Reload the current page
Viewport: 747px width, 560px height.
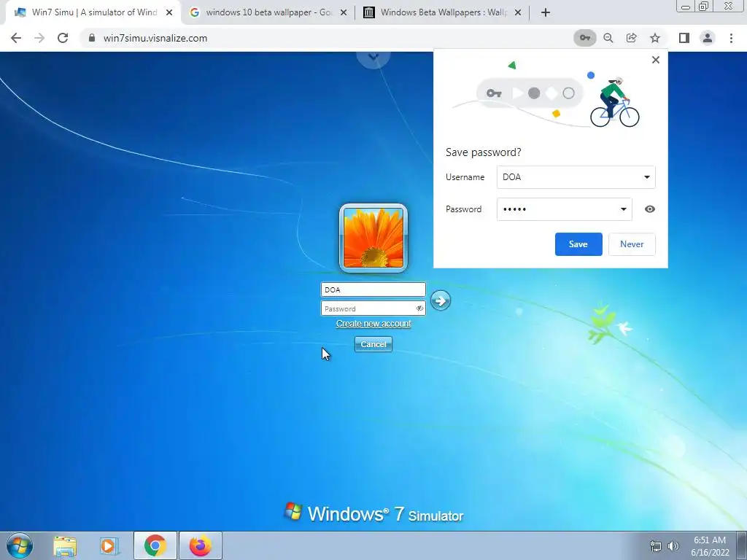pyautogui.click(x=63, y=38)
